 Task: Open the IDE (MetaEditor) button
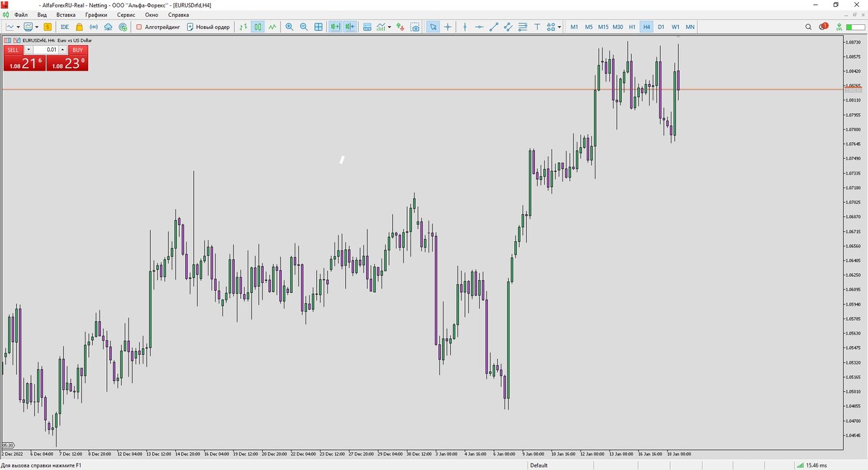coord(65,27)
